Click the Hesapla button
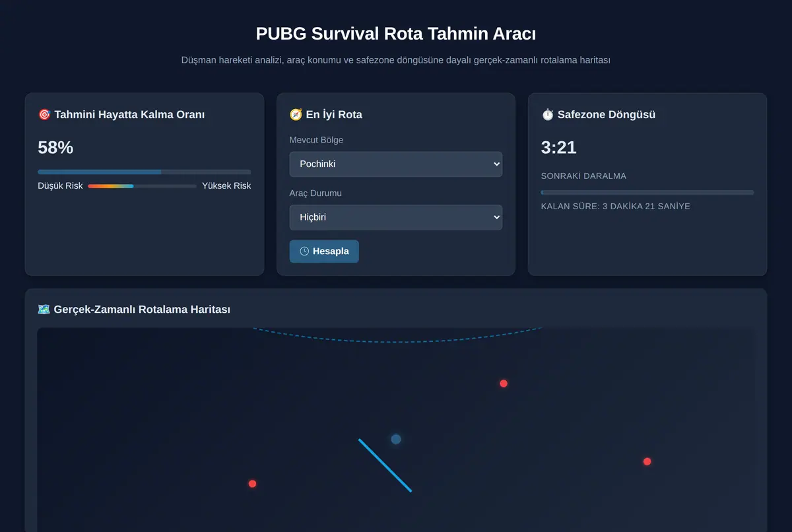Screen dimensions: 792x532 [x=324, y=251]
